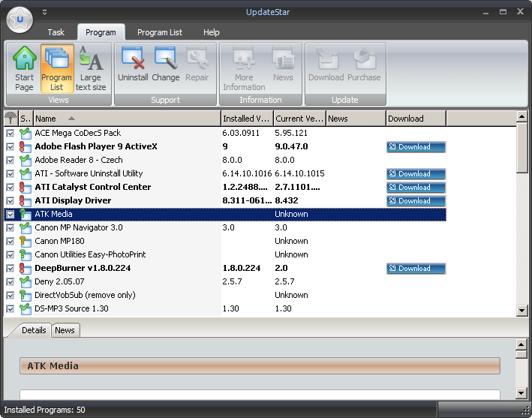Uncheck the ACE Mega CoDecS Pack checkbox

[x=11, y=133]
